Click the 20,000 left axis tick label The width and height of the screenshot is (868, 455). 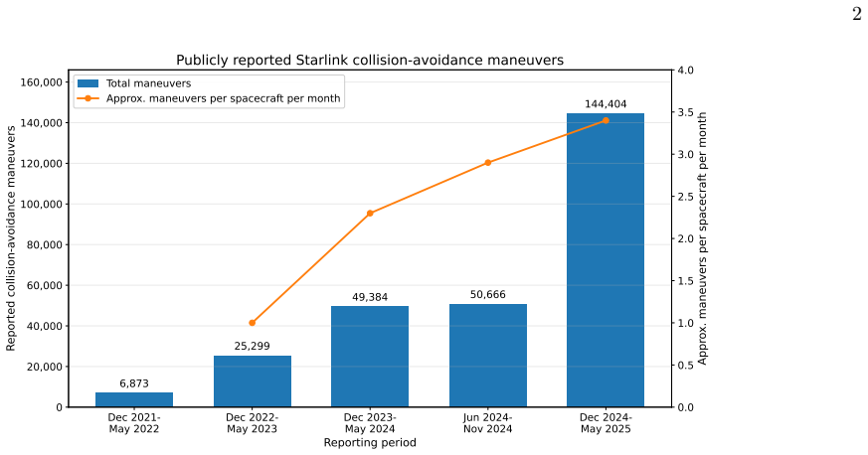[45, 367]
